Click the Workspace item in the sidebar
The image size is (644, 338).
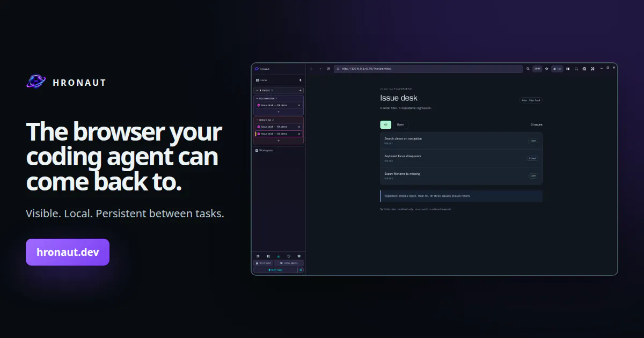click(265, 150)
